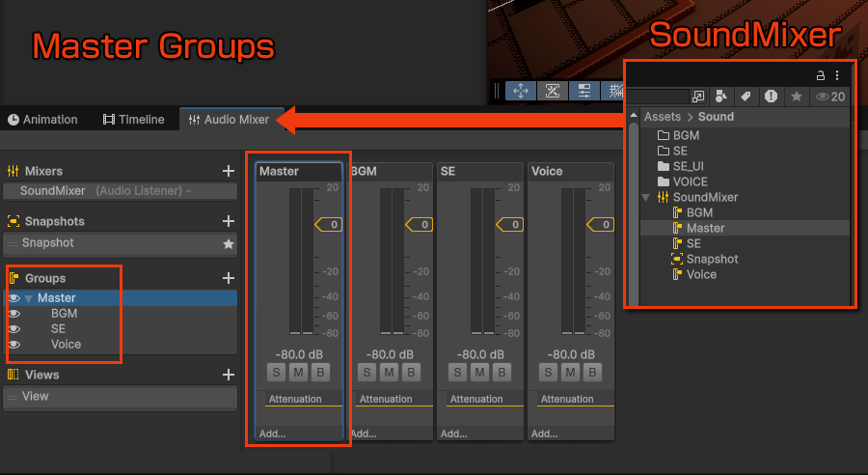Open the Project panel three-dot menu
This screenshot has height=475, width=868.
[837, 74]
